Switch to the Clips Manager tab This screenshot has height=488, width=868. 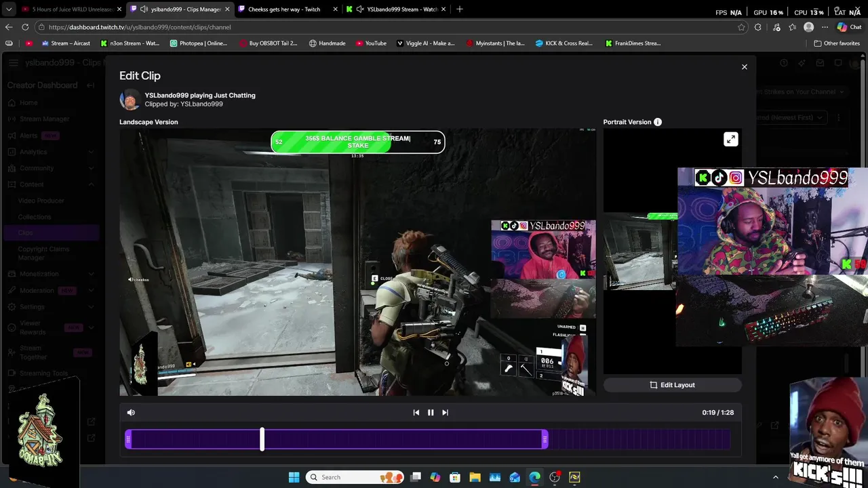[x=180, y=9]
